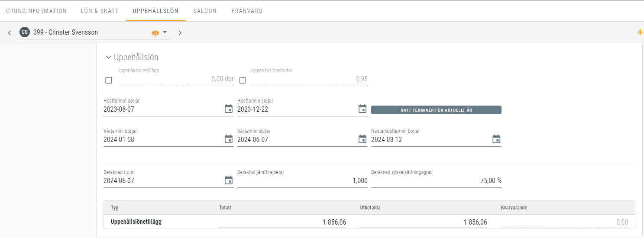Open calendar picker for Beräknad t.o.m
The height and width of the screenshot is (238, 644).
pyautogui.click(x=229, y=180)
